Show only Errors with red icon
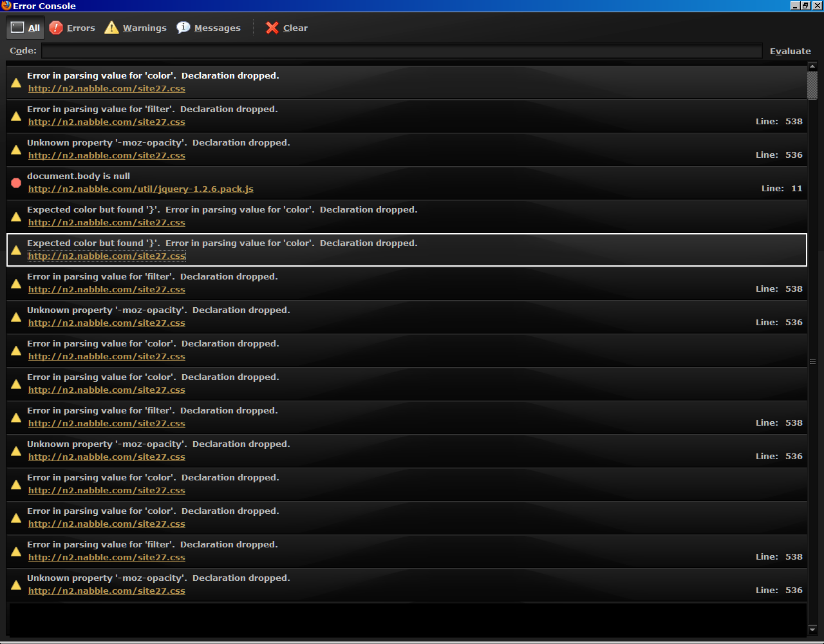This screenshot has width=824, height=644. (x=56, y=28)
